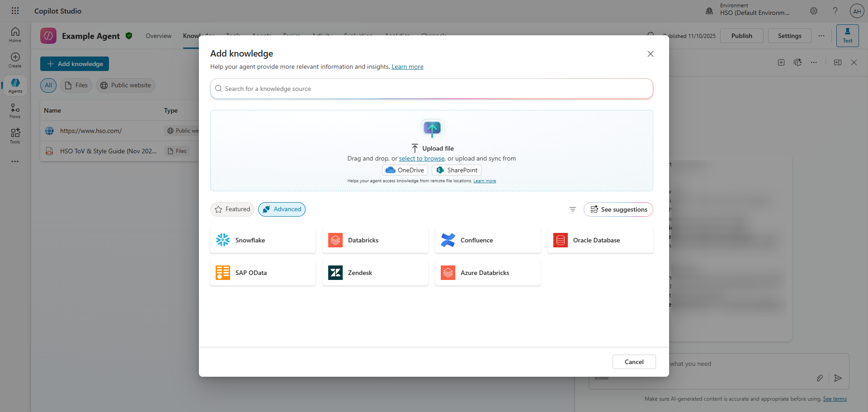This screenshot has height=412, width=868.
Task: Focus the knowledge source search field
Action: 432,89
